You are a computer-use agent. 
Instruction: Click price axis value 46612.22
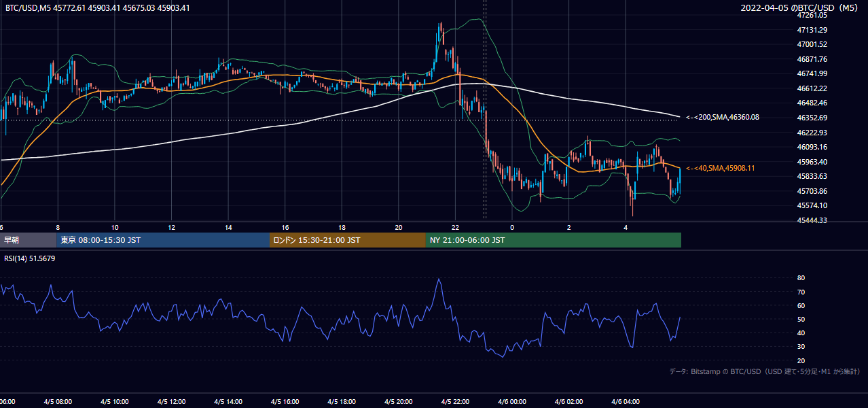812,88
